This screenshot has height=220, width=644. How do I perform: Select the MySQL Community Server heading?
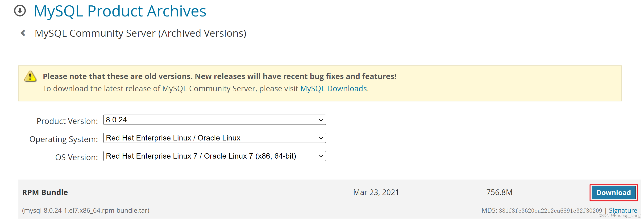tap(141, 33)
